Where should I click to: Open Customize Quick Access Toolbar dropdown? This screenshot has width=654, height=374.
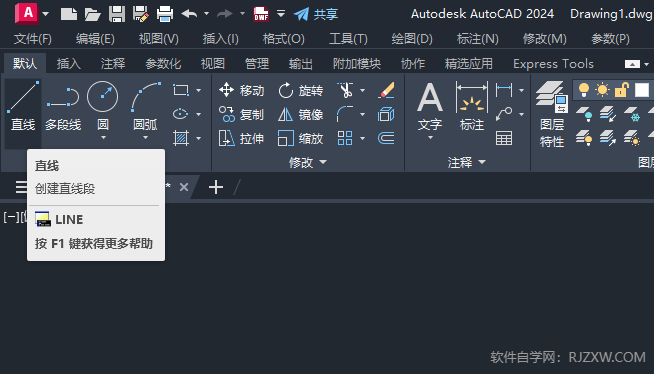[281, 13]
